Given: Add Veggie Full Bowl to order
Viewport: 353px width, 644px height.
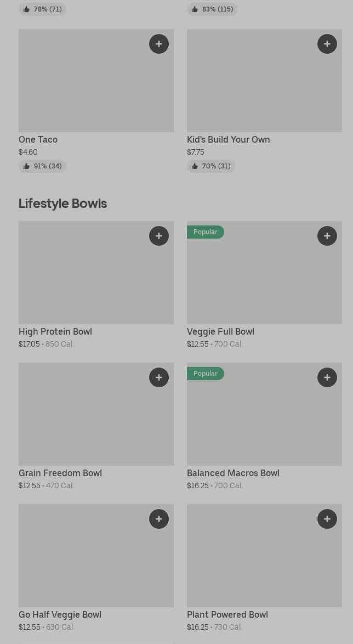Looking at the screenshot, I should click(x=327, y=236).
